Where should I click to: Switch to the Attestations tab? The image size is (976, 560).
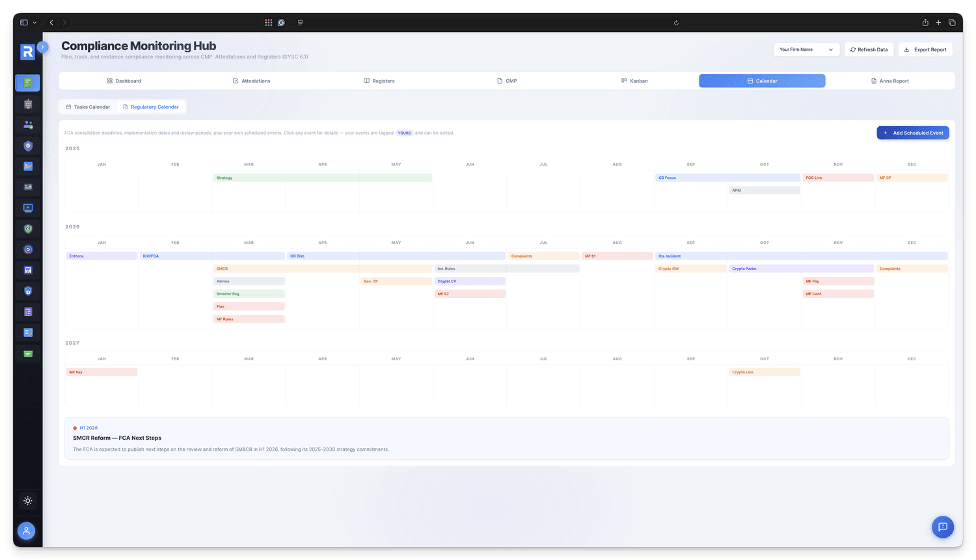(251, 81)
